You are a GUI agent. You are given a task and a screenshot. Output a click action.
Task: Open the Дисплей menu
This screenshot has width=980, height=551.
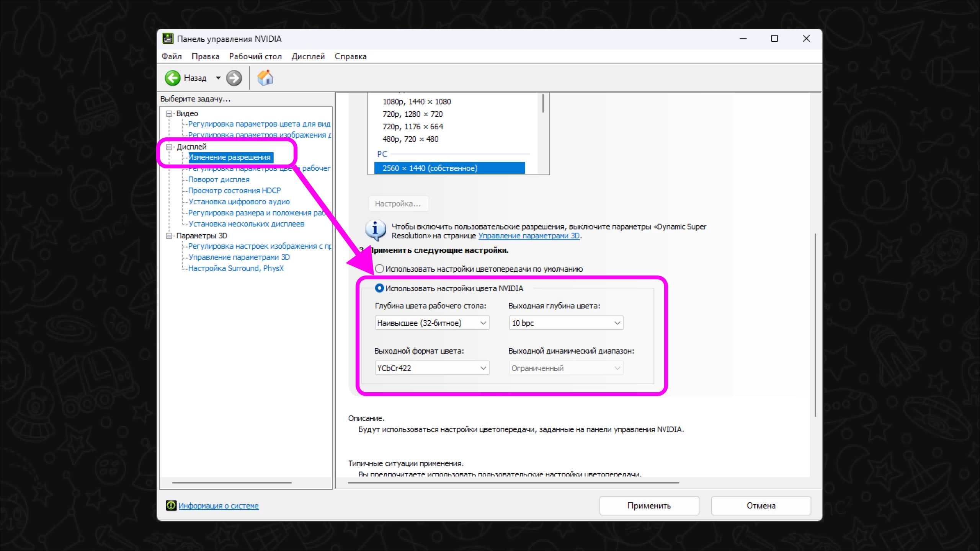(x=308, y=56)
